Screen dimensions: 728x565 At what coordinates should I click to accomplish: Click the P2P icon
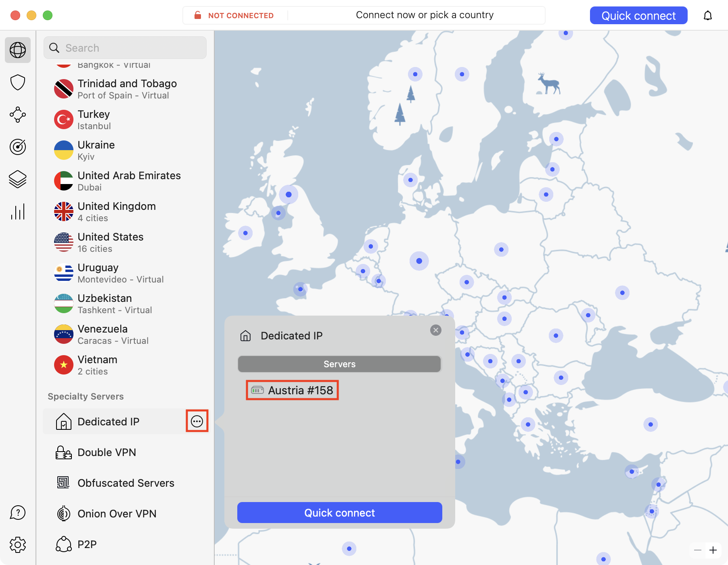tap(64, 544)
